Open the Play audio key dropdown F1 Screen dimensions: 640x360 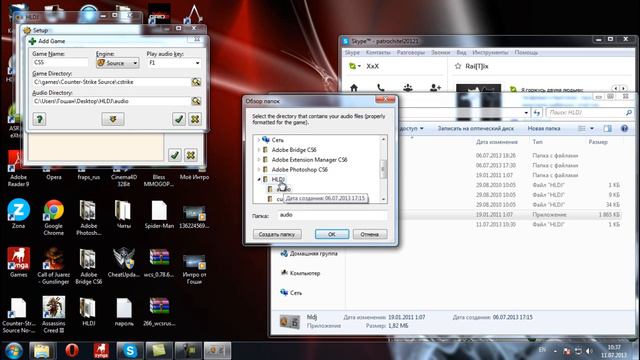[x=173, y=63]
